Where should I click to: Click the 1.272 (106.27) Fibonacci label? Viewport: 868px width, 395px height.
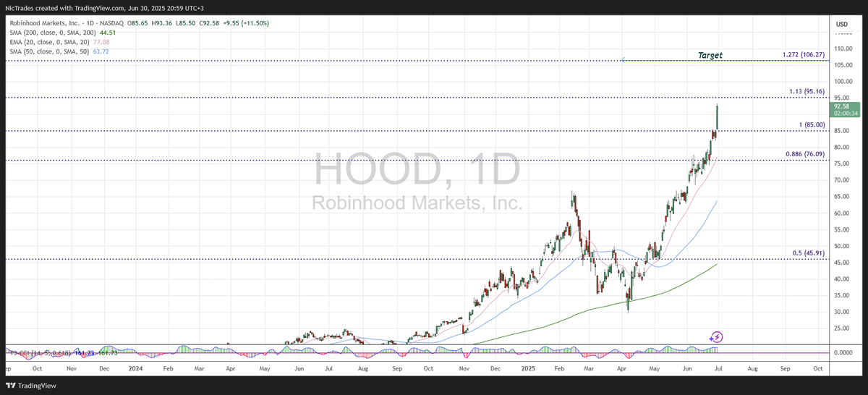804,55
